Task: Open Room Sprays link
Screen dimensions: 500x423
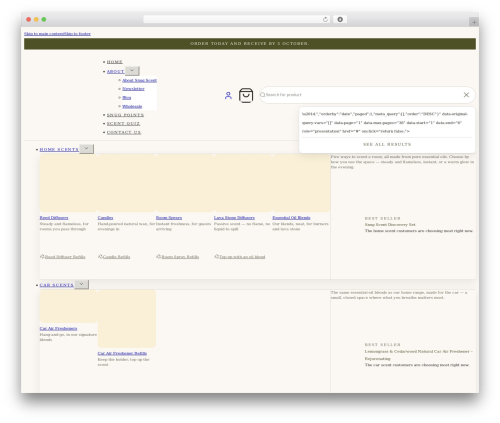Action: point(169,218)
